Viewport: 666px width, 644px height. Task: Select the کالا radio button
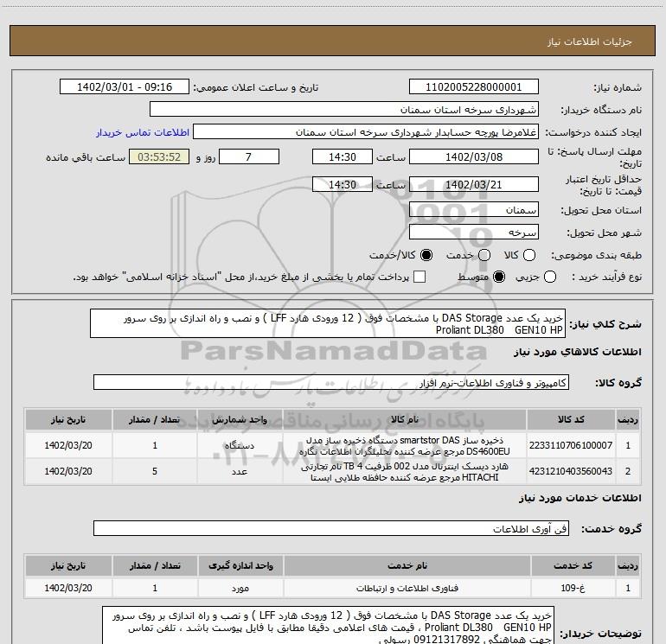point(529,255)
